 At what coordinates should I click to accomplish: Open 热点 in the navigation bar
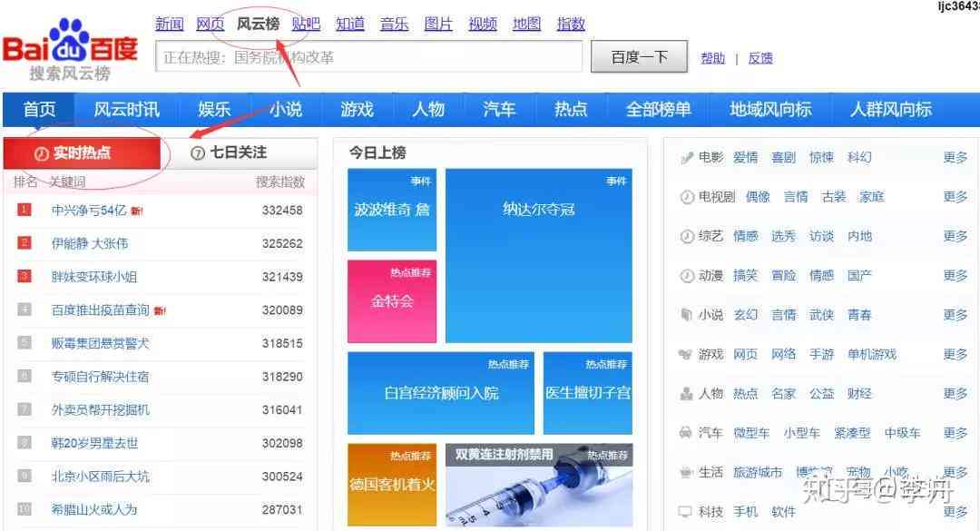[x=571, y=110]
